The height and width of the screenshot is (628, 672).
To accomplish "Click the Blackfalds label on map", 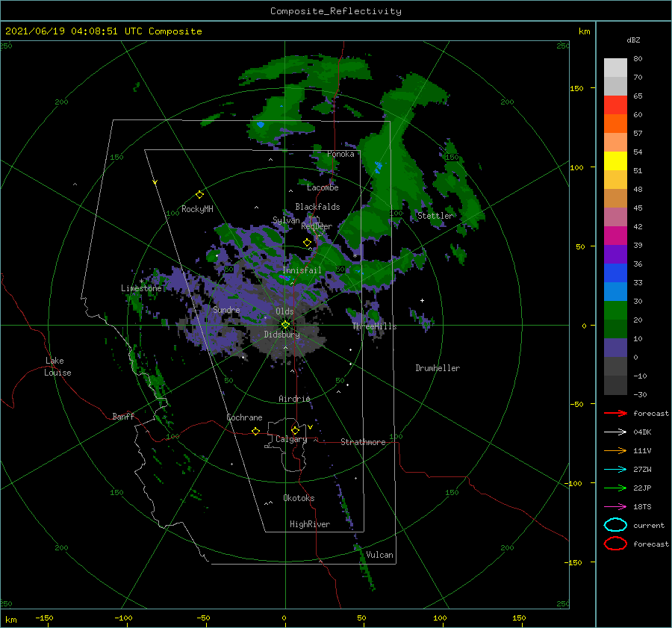I will point(317,207).
